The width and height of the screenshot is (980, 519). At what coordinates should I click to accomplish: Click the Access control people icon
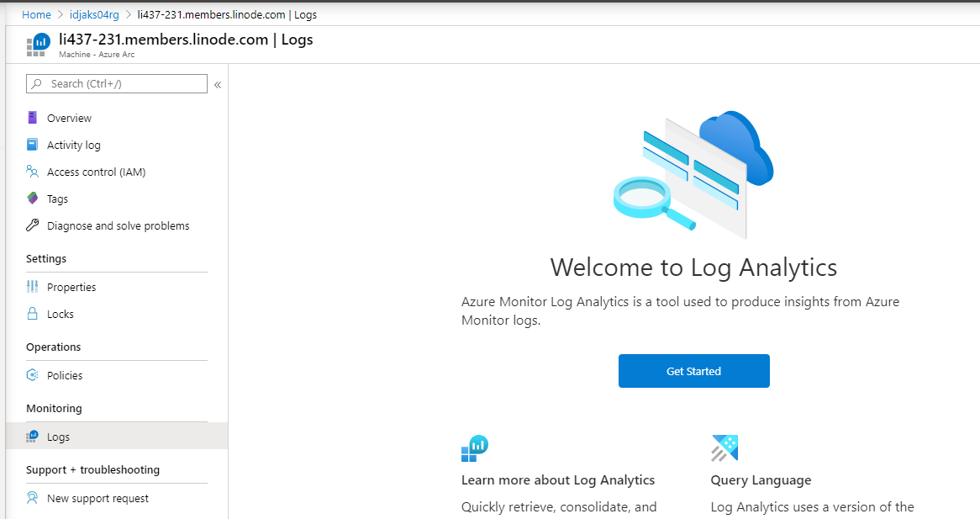[x=33, y=172]
